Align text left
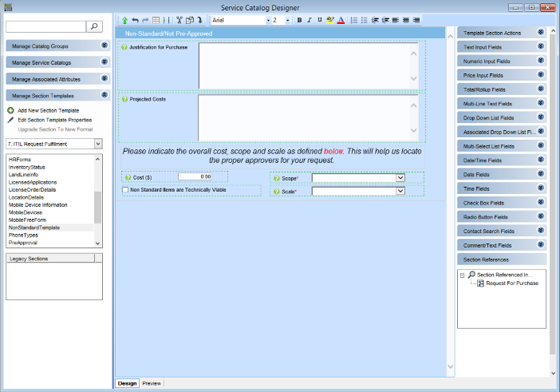This screenshot has width=560, height=392. pyautogui.click(x=395, y=20)
